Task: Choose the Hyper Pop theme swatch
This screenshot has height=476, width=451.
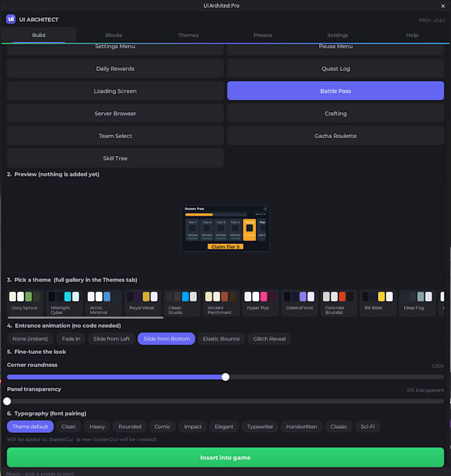Action: (260, 303)
